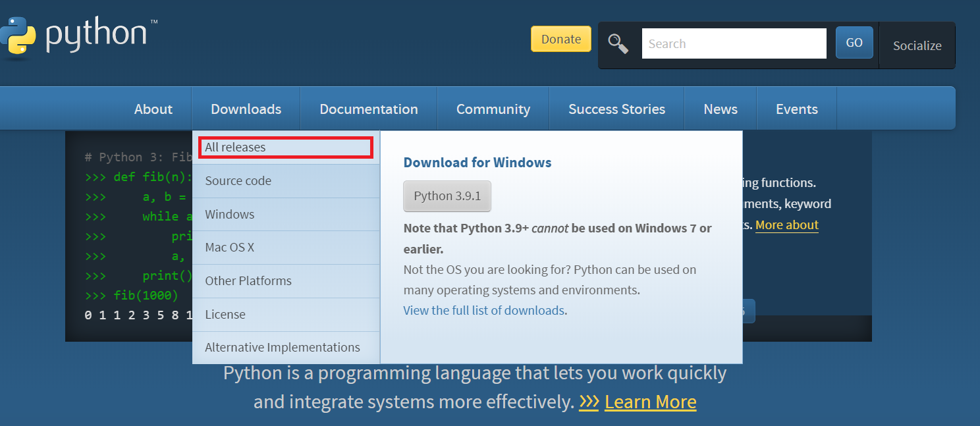Open View the full list of downloads link

484,310
